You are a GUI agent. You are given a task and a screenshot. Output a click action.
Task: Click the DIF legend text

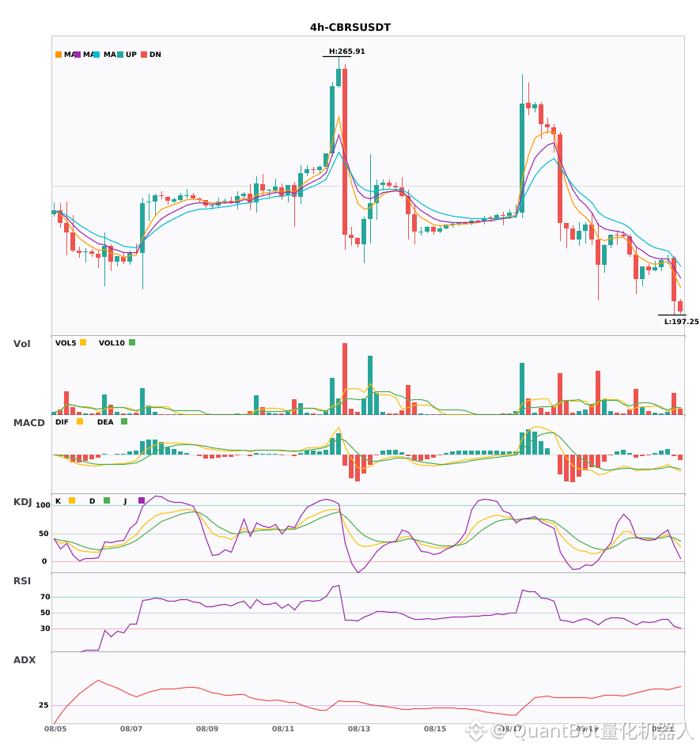point(62,422)
